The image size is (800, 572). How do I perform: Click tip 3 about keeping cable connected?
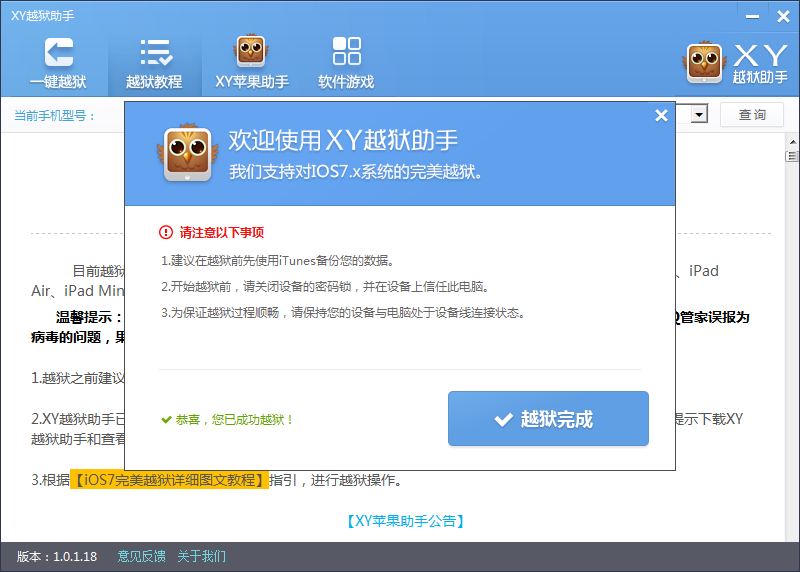343,313
